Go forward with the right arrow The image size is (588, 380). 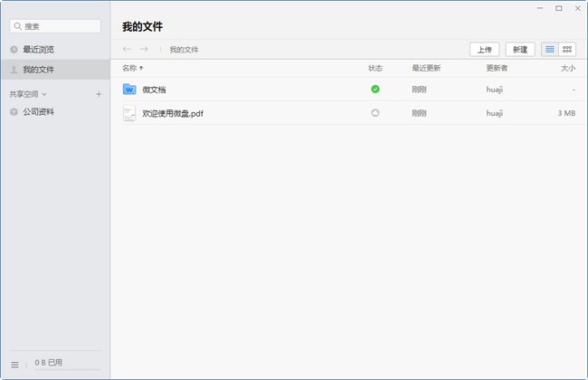144,49
